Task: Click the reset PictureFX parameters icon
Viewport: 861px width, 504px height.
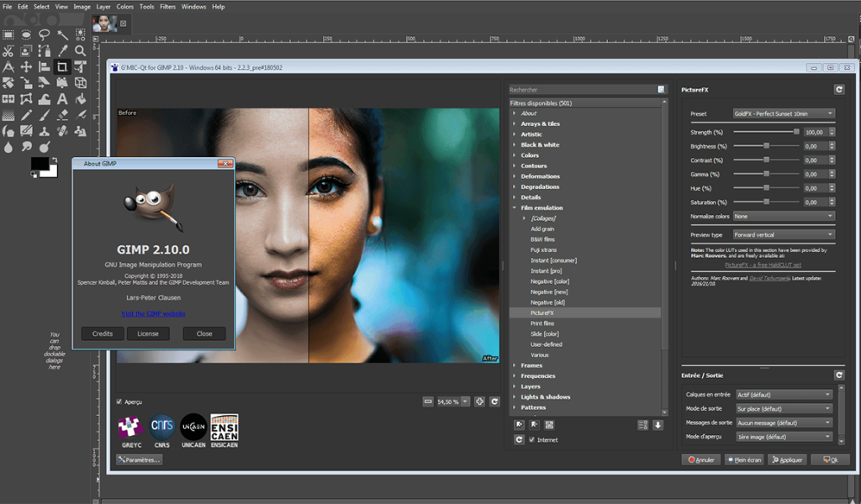Action: pos(838,89)
